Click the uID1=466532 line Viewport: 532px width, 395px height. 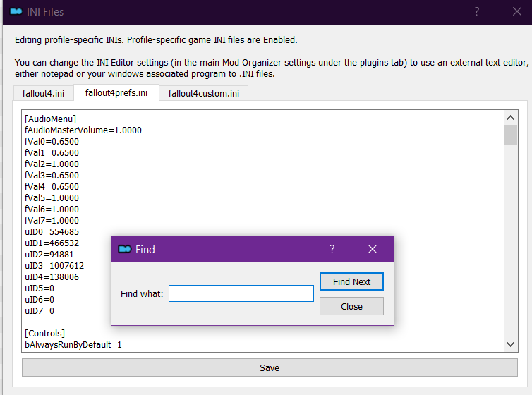52,243
